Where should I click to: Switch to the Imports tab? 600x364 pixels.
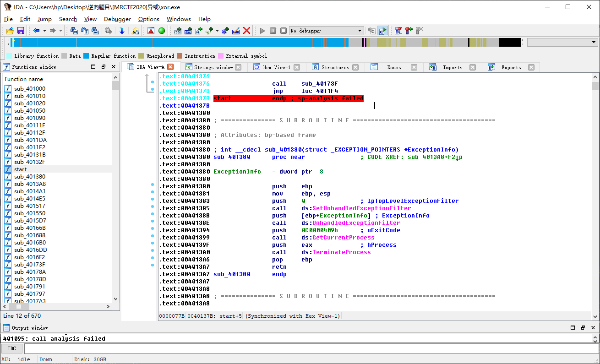coord(452,67)
